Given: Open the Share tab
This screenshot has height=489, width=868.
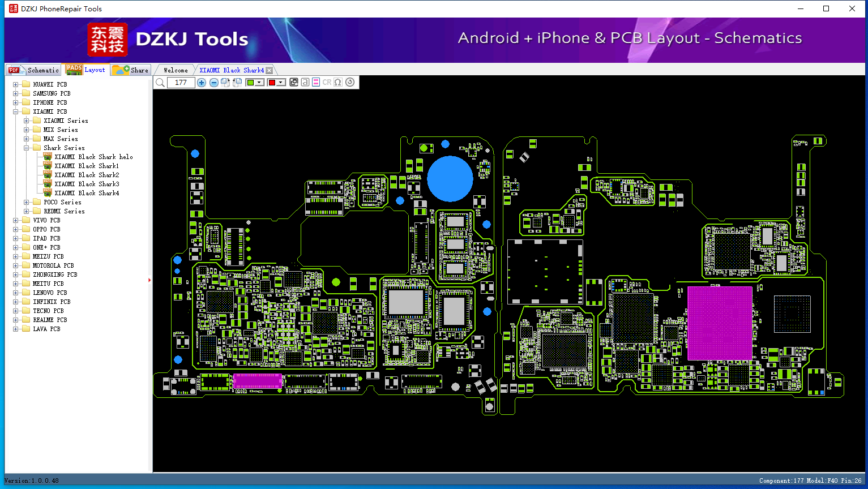Looking at the screenshot, I should click(x=130, y=70).
